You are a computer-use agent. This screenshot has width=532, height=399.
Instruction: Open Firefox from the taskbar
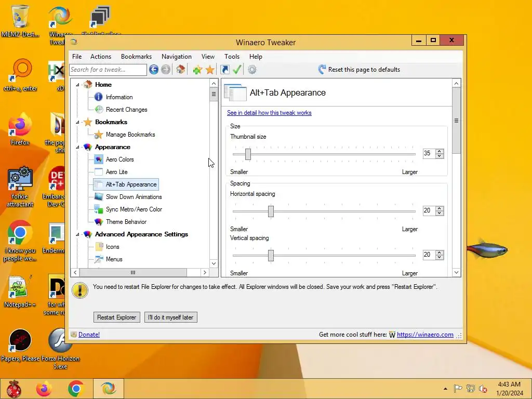tap(44, 389)
